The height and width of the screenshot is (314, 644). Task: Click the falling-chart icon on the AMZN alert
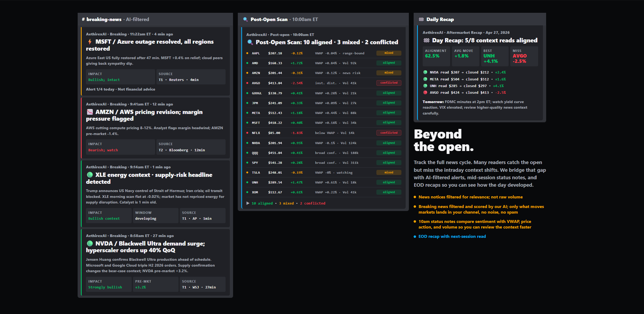[x=90, y=112]
